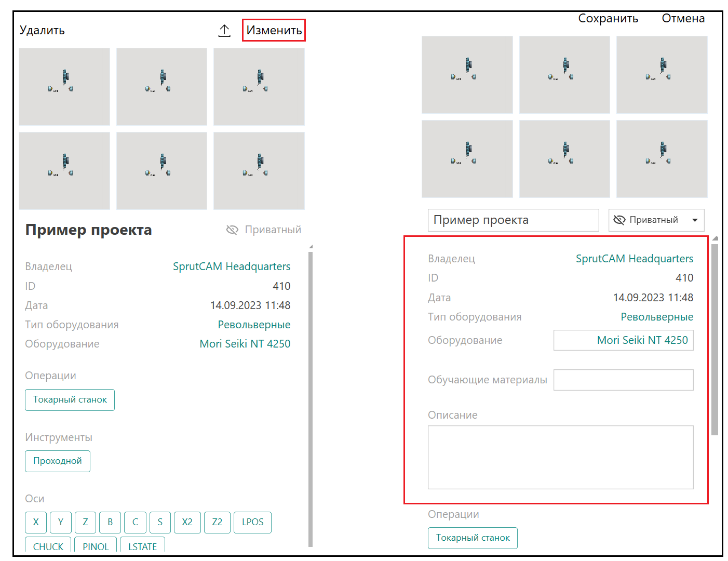Click the Револьверные link in the left panel

pos(254,325)
